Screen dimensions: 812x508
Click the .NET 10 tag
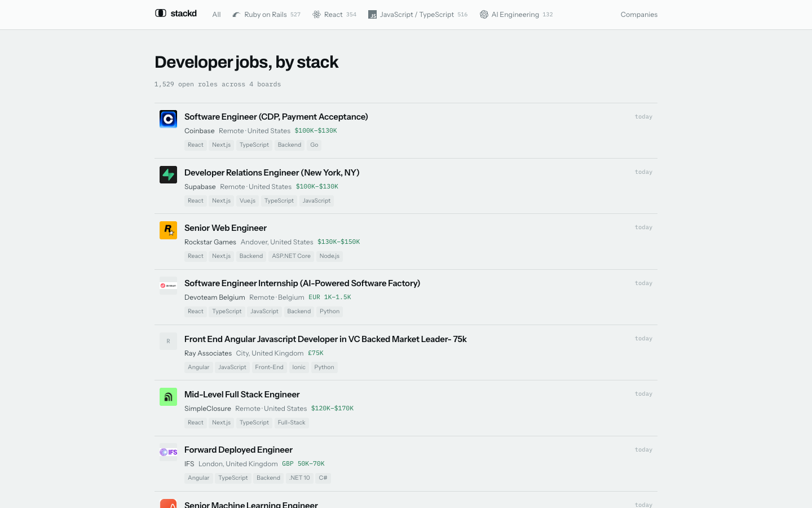[299, 478]
